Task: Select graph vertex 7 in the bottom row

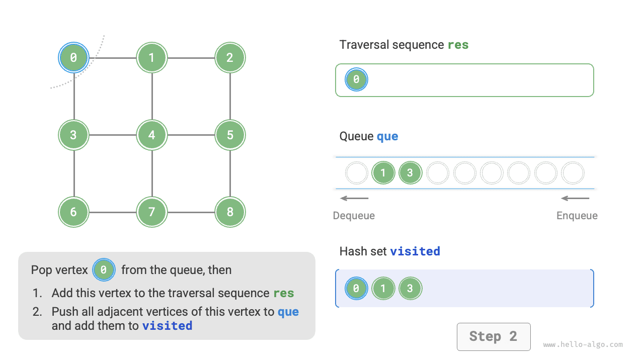Action: point(152,212)
